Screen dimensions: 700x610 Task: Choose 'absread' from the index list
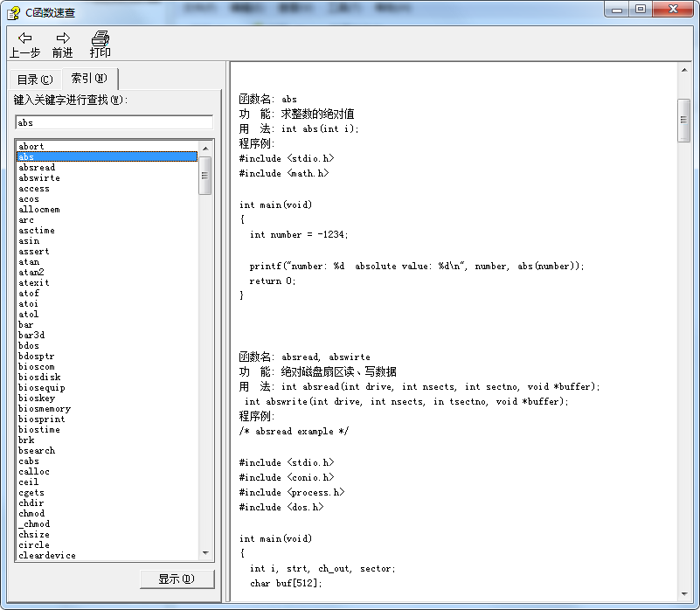point(37,167)
